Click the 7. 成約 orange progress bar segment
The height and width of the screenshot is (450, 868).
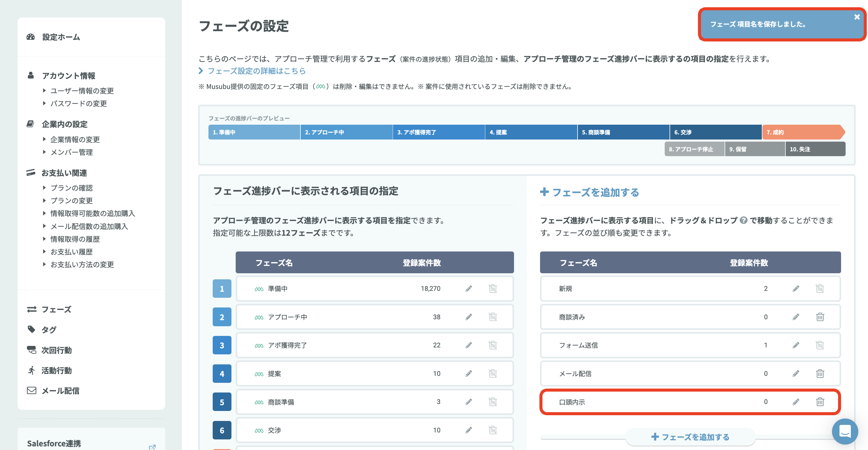point(803,132)
